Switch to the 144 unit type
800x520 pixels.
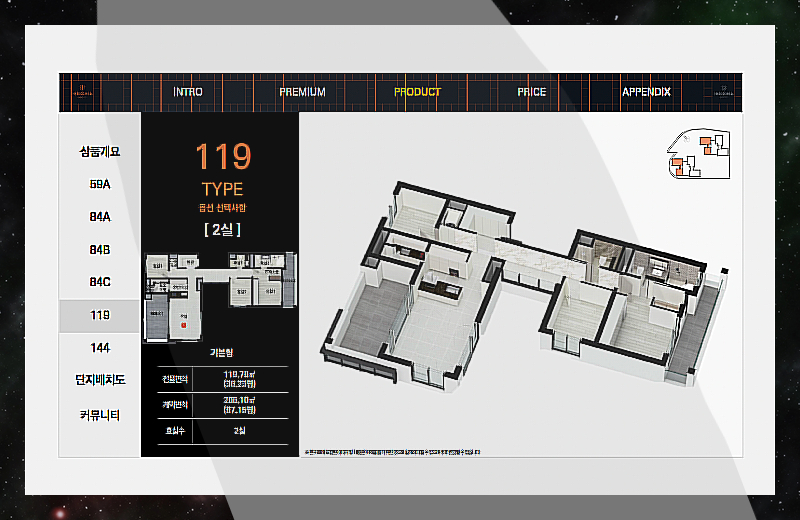(x=99, y=348)
